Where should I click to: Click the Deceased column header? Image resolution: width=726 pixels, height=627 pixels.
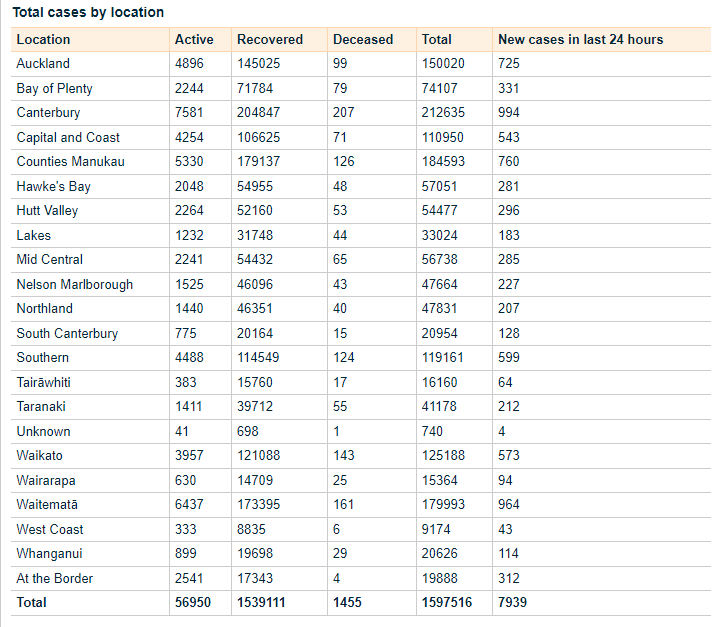point(363,39)
